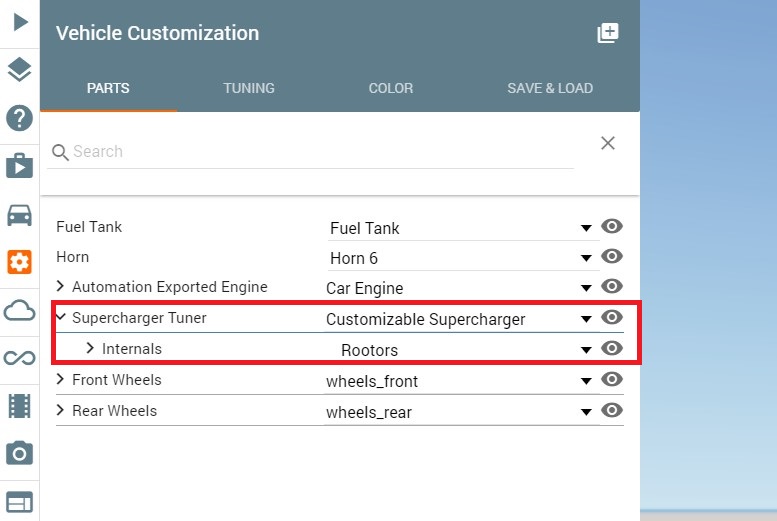Toggle visibility eye for Fuel Tank

[x=612, y=226]
